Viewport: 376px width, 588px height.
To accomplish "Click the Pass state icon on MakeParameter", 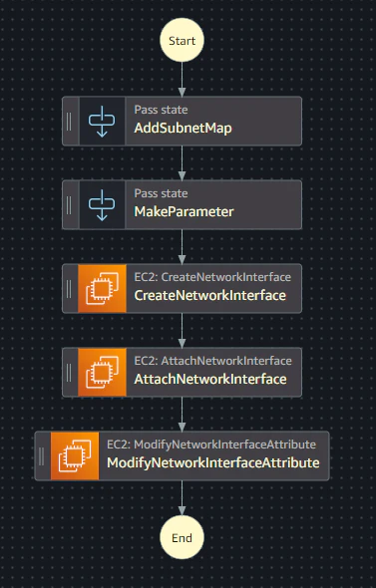I will pyautogui.click(x=102, y=204).
